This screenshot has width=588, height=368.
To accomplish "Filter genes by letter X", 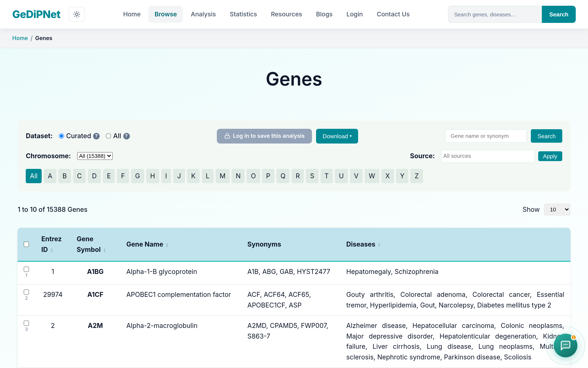I will click(x=388, y=176).
